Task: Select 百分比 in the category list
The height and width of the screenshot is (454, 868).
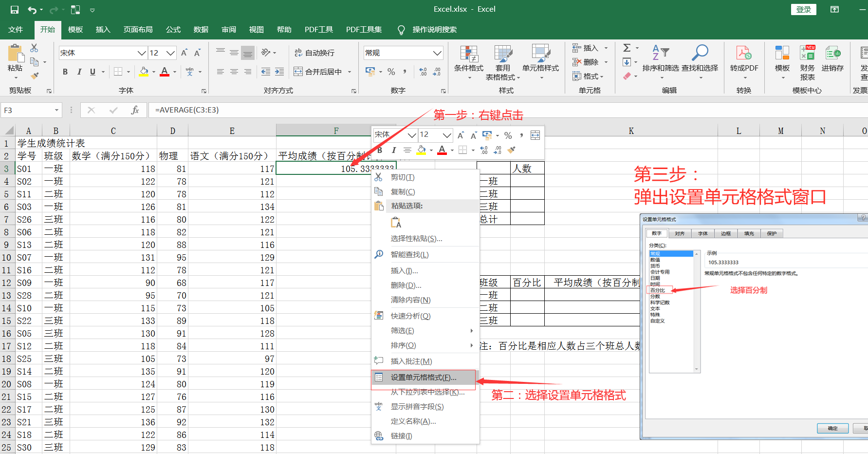Action: click(x=659, y=289)
